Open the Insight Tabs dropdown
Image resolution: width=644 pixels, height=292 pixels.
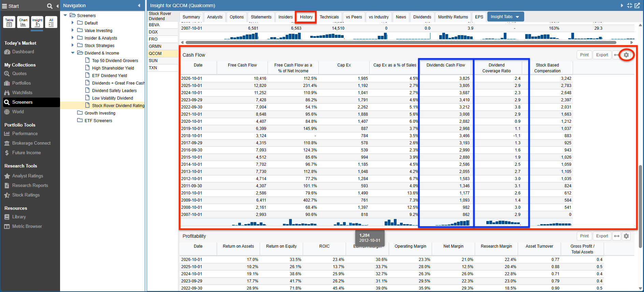tap(505, 17)
